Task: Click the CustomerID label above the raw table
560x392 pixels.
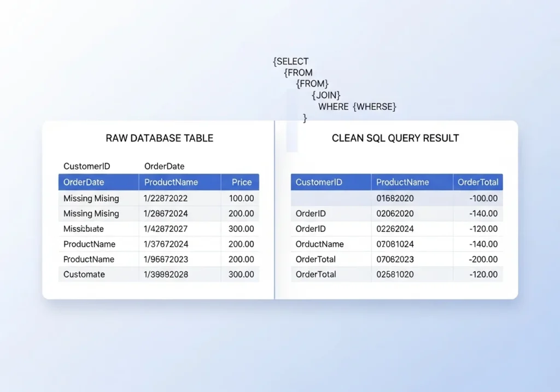Action: tap(87, 166)
